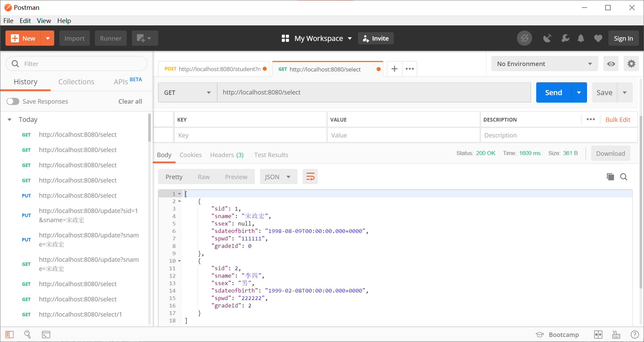Open params column options three dots
Image resolution: width=644 pixels, height=342 pixels.
pyautogui.click(x=591, y=119)
